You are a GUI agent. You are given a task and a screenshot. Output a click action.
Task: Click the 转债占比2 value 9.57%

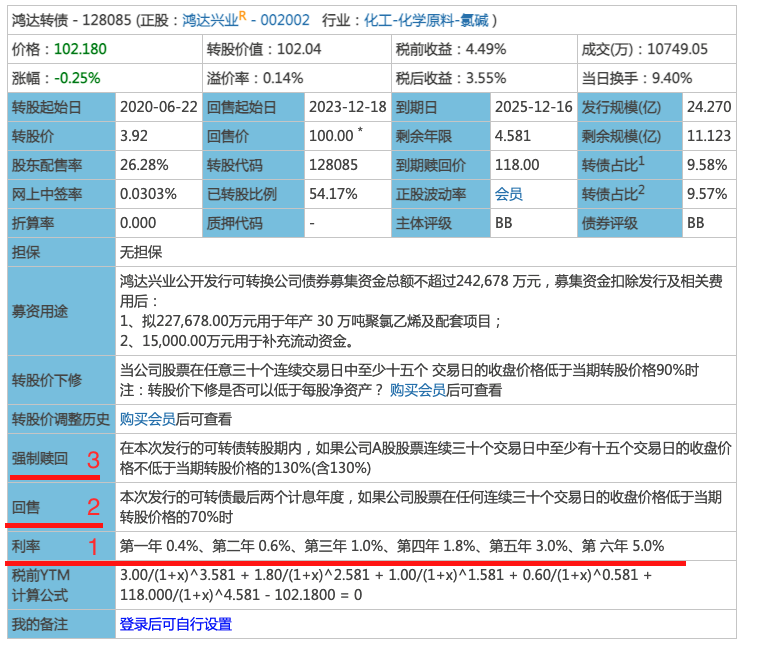(x=707, y=194)
